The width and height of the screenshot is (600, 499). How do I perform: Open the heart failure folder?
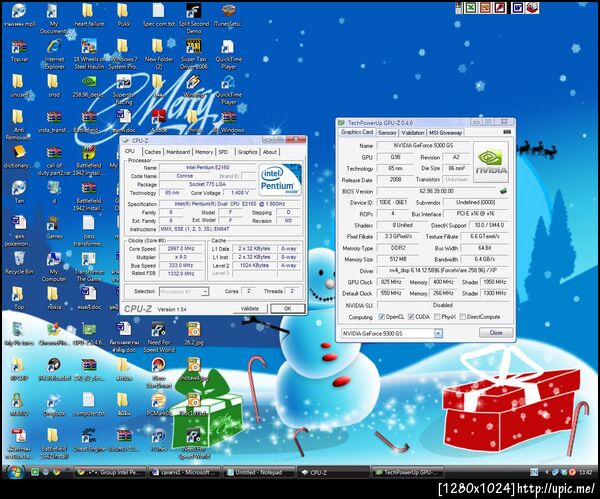coord(89,15)
